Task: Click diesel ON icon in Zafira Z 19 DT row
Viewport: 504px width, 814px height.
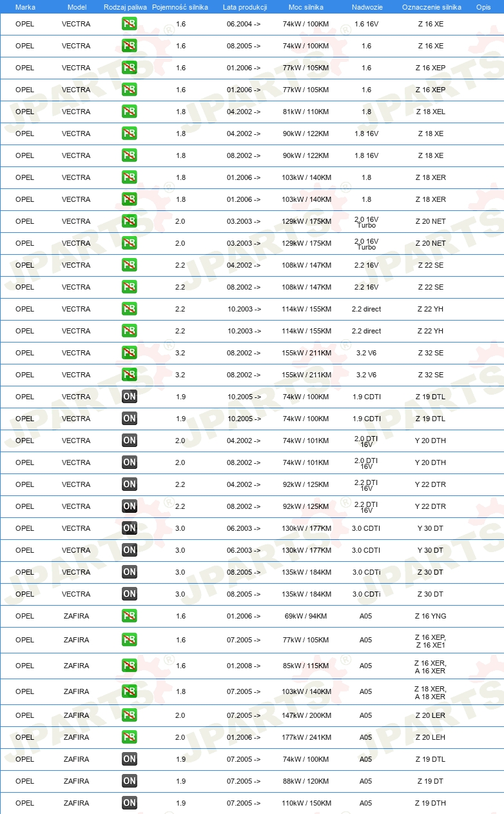Action: (130, 781)
